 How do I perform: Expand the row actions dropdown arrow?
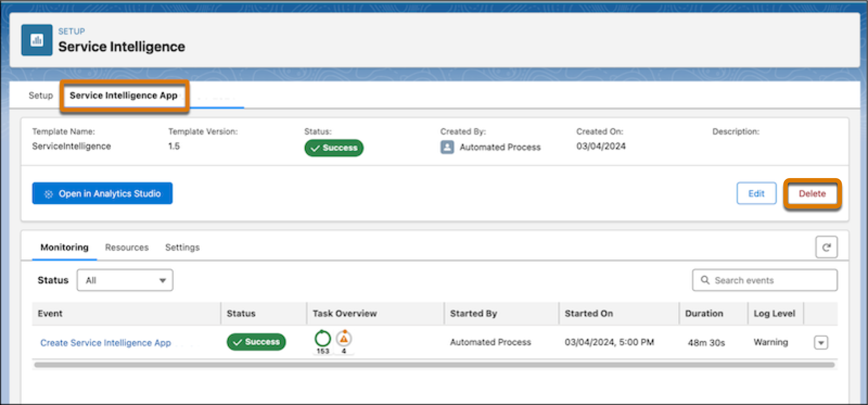tap(821, 342)
